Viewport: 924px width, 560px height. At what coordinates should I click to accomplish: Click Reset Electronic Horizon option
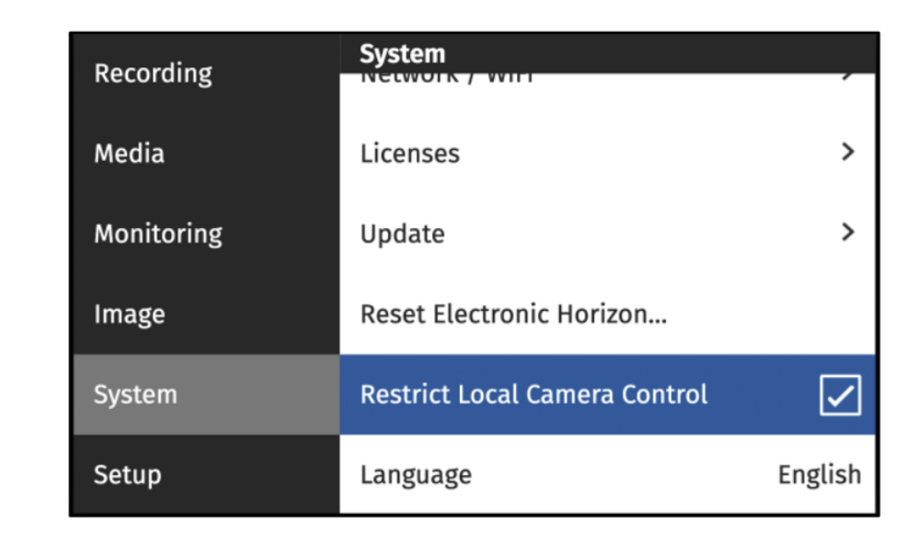tap(513, 315)
